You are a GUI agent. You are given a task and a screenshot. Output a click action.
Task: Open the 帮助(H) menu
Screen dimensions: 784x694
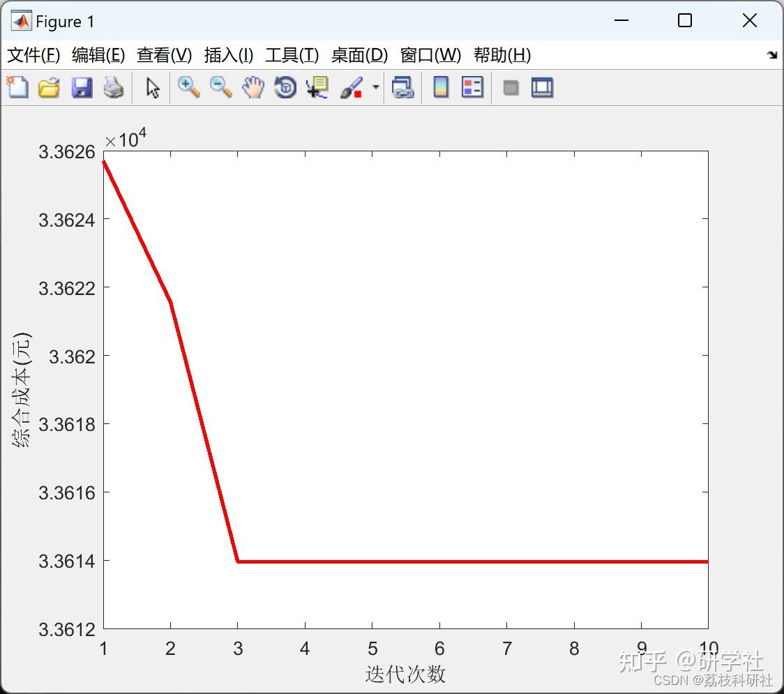(502, 55)
